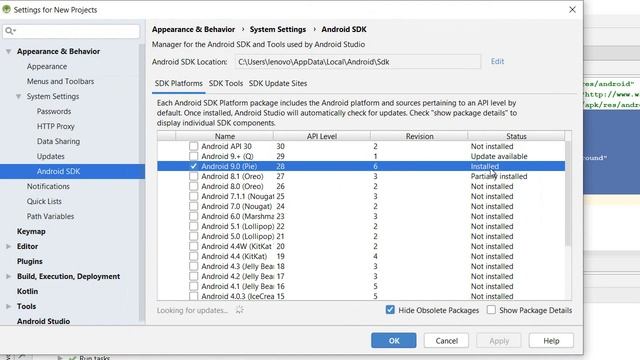The image size is (640, 360).
Task: Select Kotlin in settings tree
Action: (27, 291)
